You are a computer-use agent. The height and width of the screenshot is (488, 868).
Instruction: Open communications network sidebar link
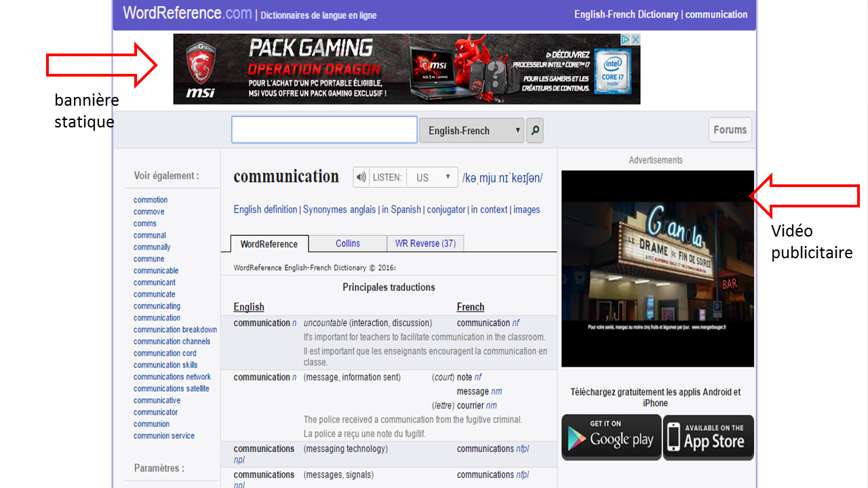pyautogui.click(x=172, y=377)
